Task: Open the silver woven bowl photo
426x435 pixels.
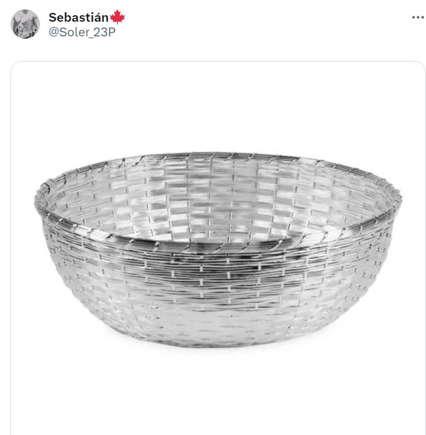Action: [x=218, y=249]
